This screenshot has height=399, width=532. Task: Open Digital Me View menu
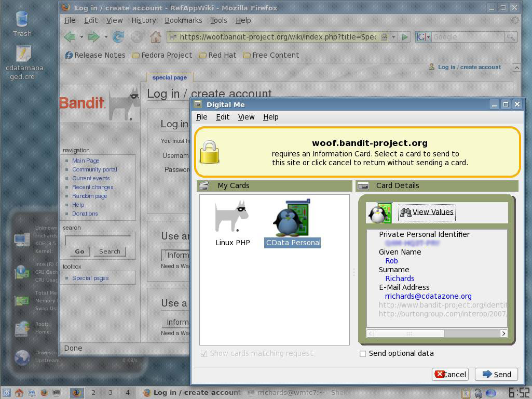[246, 117]
